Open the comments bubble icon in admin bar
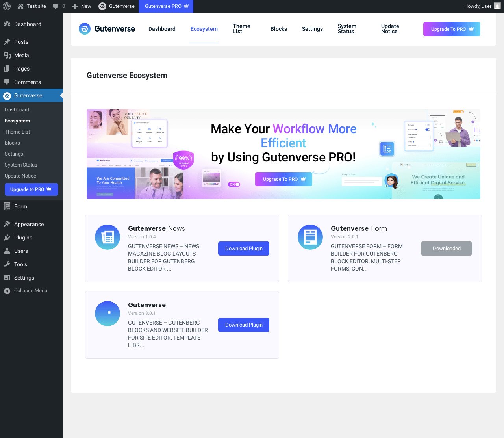 coord(56,6)
